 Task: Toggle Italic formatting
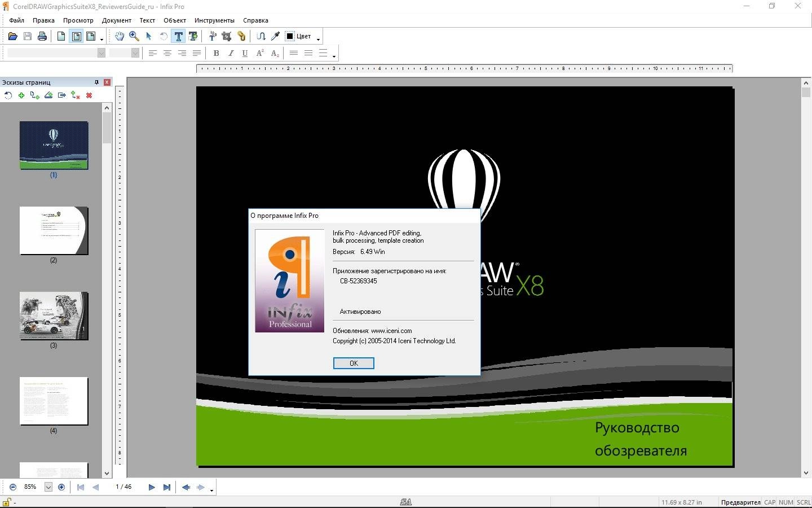(x=231, y=53)
